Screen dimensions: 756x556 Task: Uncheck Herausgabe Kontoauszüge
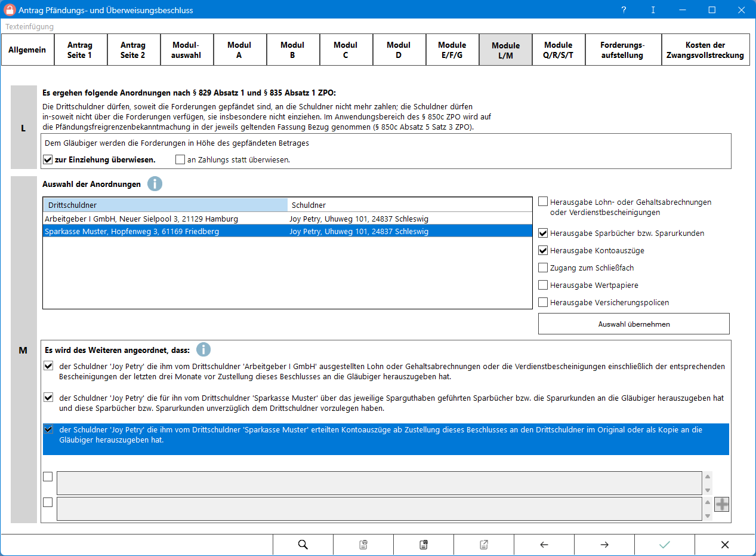pyautogui.click(x=543, y=250)
